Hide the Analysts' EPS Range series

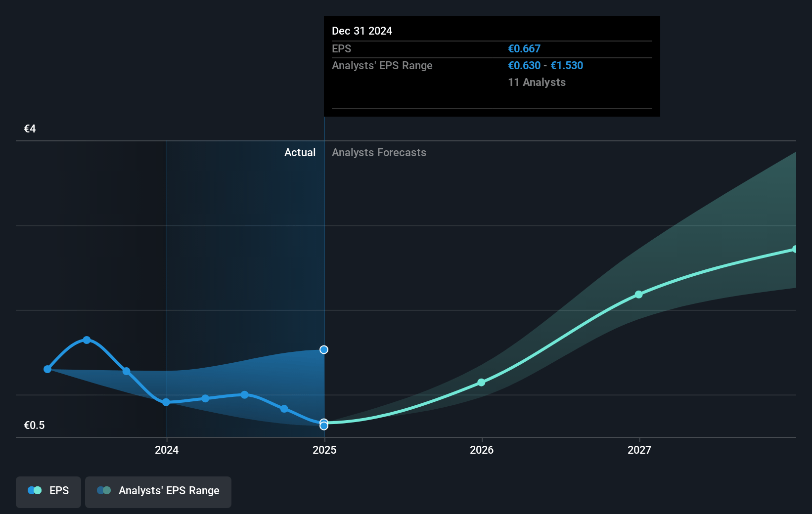tap(158, 491)
